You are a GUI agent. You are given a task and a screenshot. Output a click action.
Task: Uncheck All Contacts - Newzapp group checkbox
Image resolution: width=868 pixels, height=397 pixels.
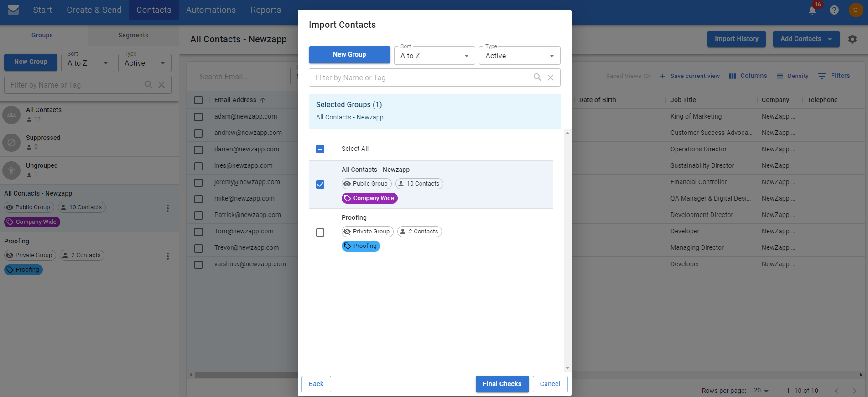coord(320,185)
